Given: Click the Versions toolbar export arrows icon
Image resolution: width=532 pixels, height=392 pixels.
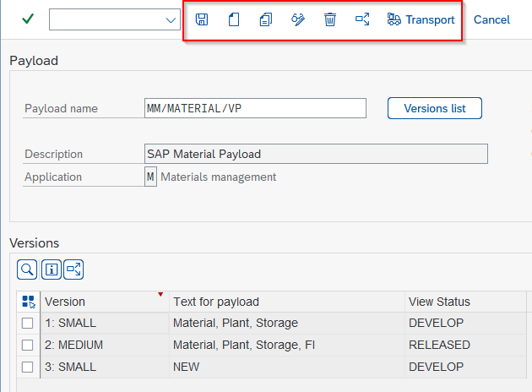Looking at the screenshot, I should pos(73,269).
